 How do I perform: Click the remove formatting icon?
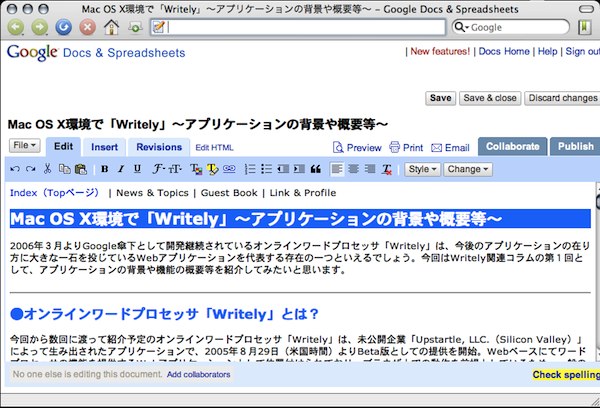tap(387, 169)
